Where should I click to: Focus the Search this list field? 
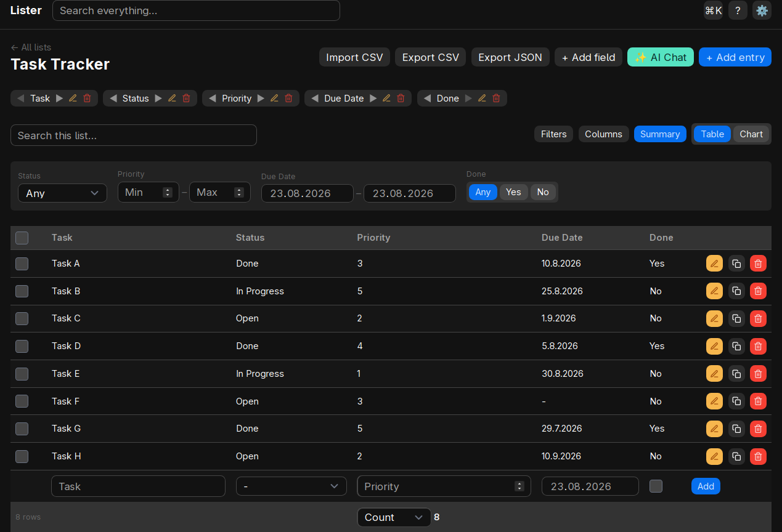click(134, 135)
